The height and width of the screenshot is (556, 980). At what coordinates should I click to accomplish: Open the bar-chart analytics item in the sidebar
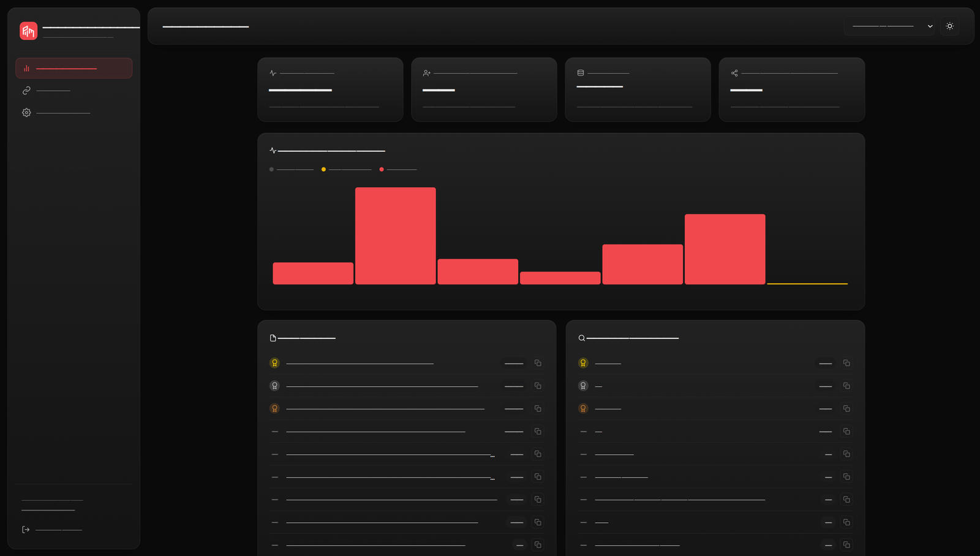[x=73, y=68]
